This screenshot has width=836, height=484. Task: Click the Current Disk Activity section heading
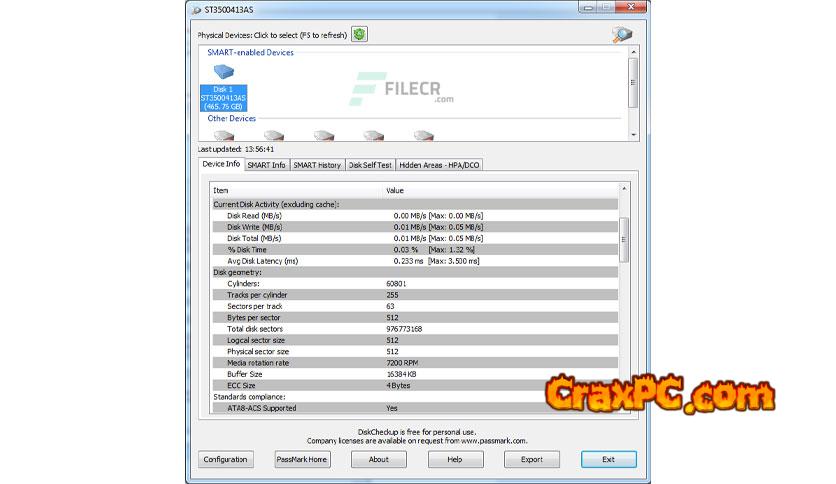click(276, 204)
